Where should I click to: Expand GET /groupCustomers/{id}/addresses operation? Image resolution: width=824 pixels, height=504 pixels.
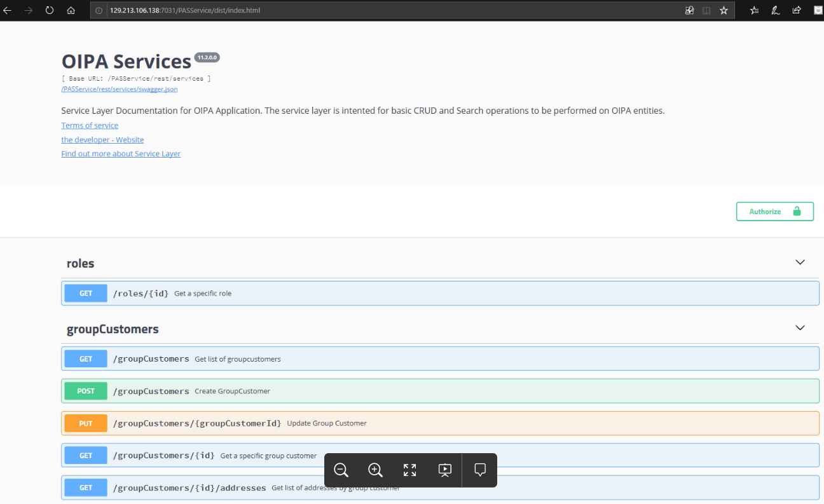pos(440,487)
